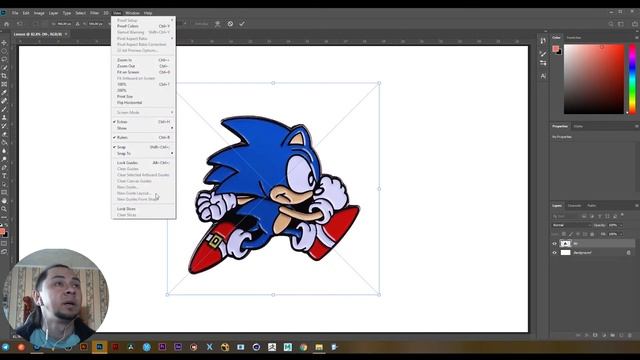Open Photoshop from the Windows taskbar
The width and height of the screenshot is (640, 360).
point(100,347)
